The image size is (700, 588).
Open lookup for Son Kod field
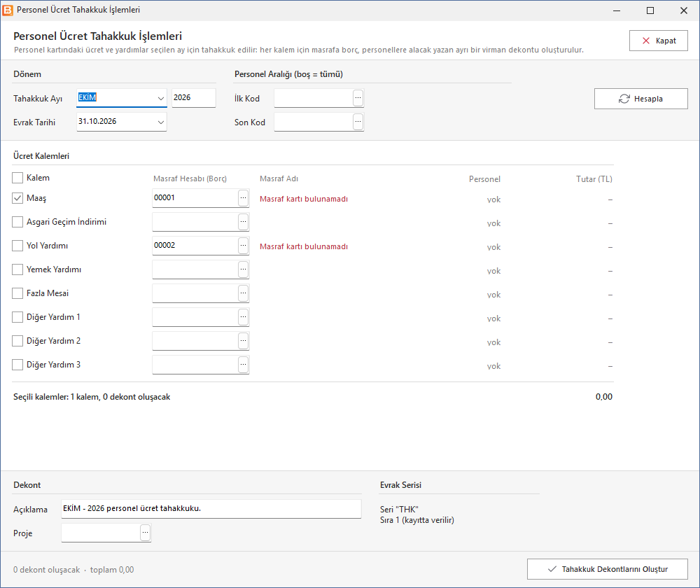tap(358, 121)
